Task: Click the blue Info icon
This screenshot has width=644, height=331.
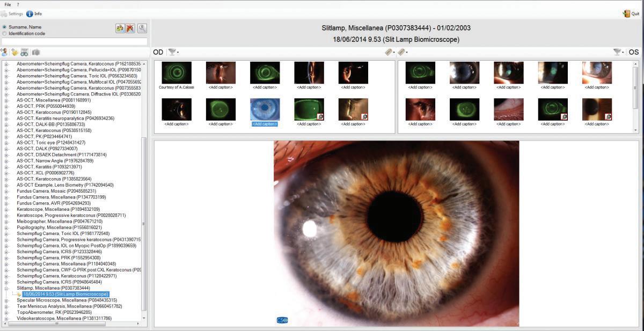Action: [30, 13]
